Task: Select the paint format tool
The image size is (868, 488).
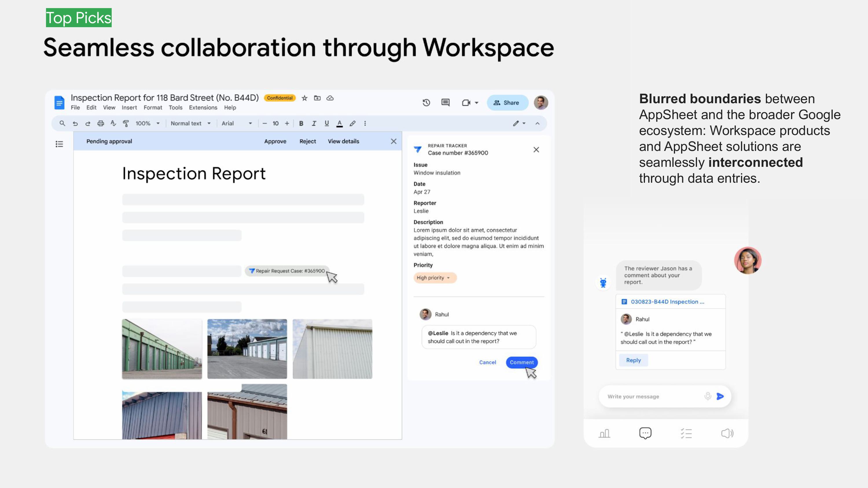Action: (x=126, y=124)
